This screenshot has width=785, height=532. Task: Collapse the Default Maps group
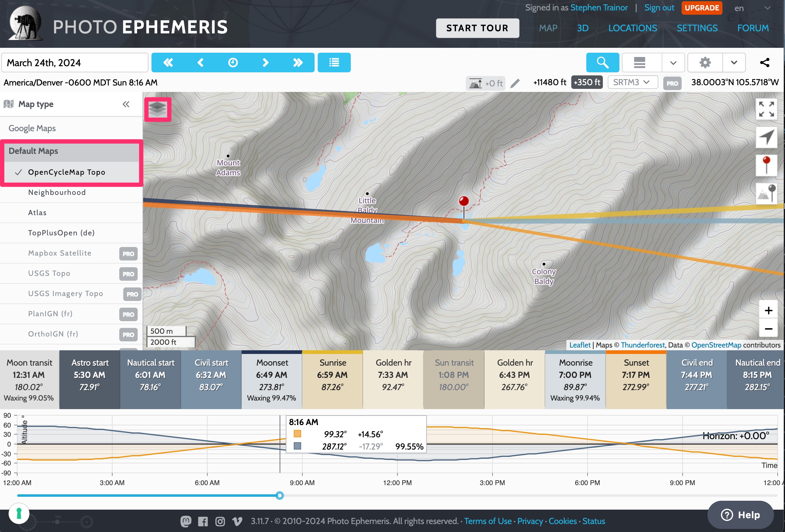(71, 151)
